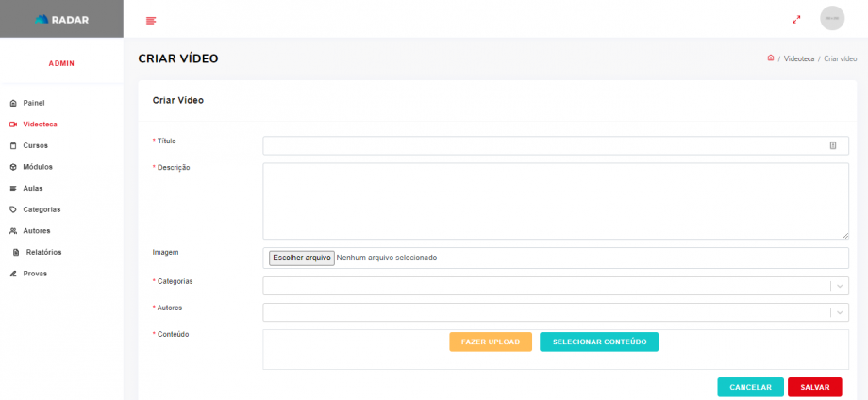The height and width of the screenshot is (400, 868).
Task: Open Módulos from the sidebar
Action: click(38, 167)
